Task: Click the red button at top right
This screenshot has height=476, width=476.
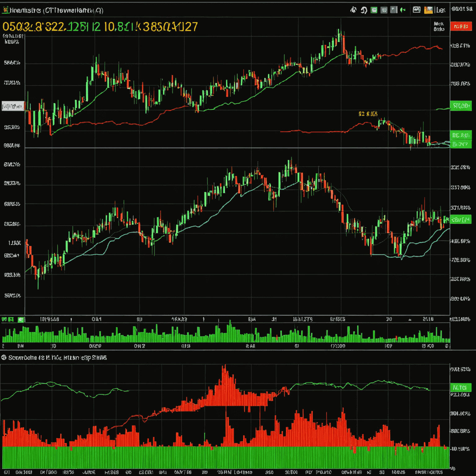Action: (x=461, y=26)
